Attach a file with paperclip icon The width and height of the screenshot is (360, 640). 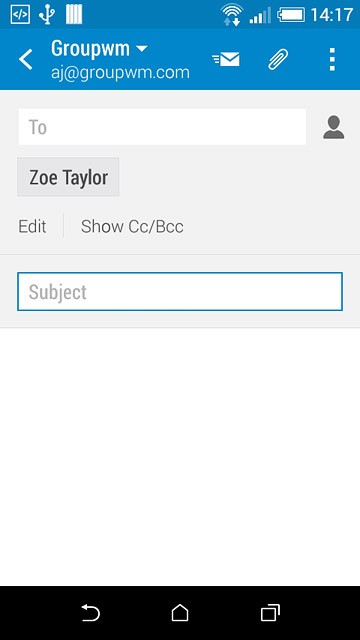click(x=278, y=60)
